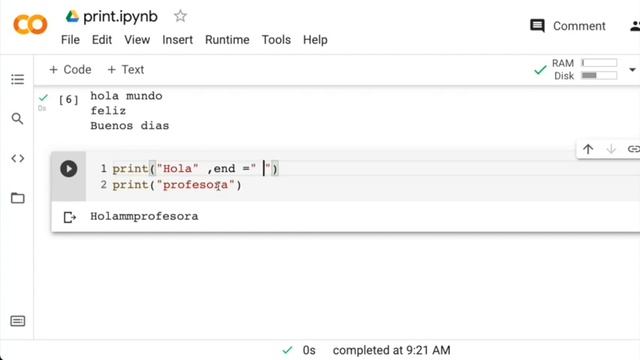Open the Tools menu
This screenshot has width=640, height=360.
276,40
